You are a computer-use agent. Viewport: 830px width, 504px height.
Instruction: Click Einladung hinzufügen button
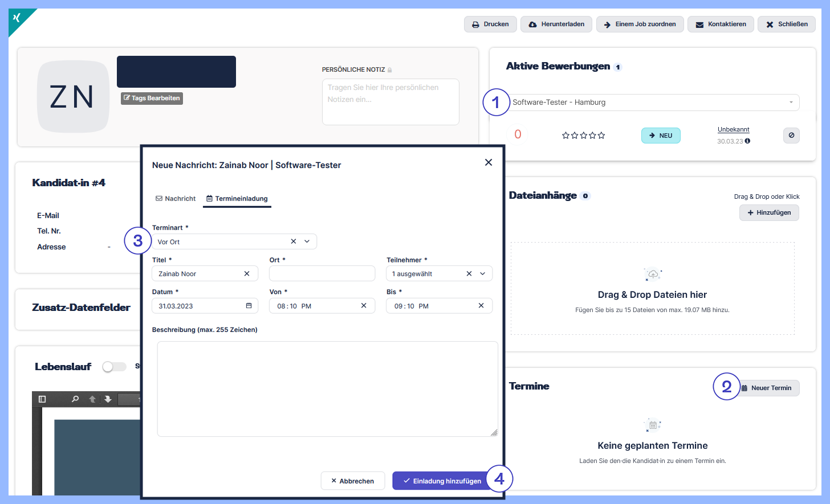(442, 481)
